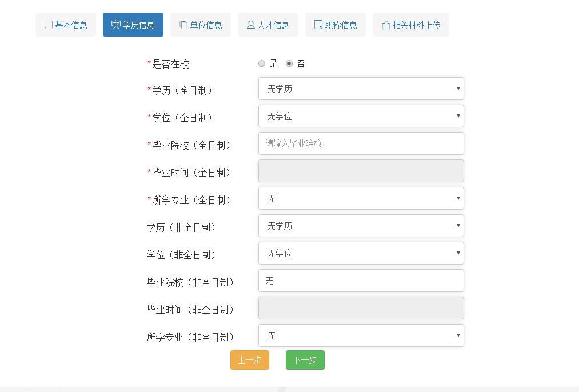This screenshot has height=392, width=579.
Task: Switch to the 人才信息 tab
Action: 268,25
